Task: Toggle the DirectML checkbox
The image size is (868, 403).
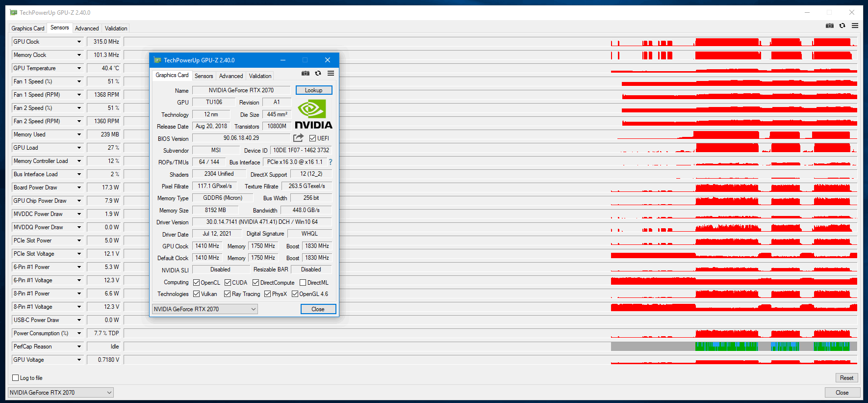Action: point(303,283)
